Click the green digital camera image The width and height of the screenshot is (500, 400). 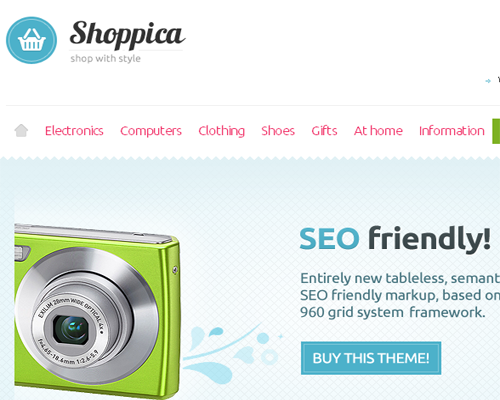tap(97, 311)
